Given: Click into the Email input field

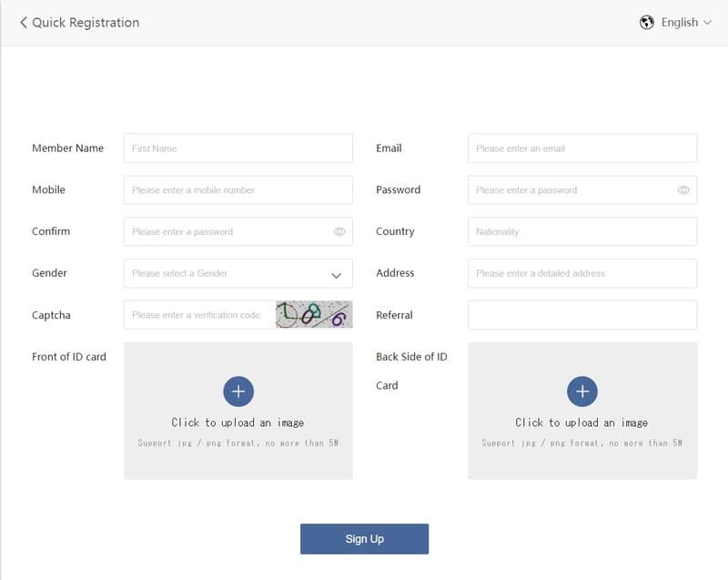Looking at the screenshot, I should pos(582,148).
